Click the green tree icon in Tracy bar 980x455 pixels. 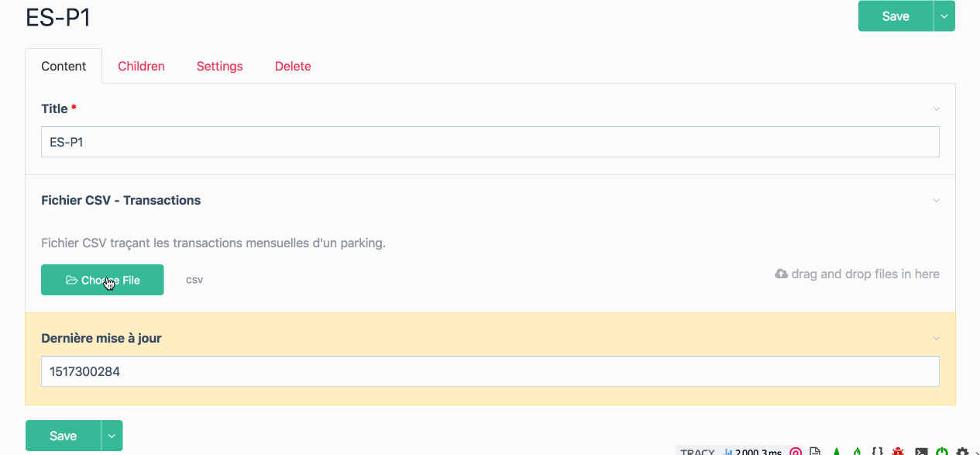click(x=837, y=451)
